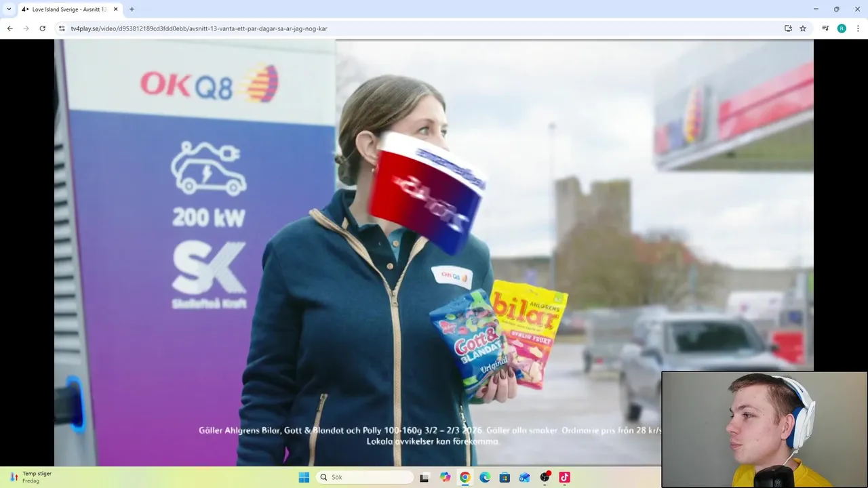Minimize the Chrome window
Viewport: 868px width, 488px height.
point(816,9)
